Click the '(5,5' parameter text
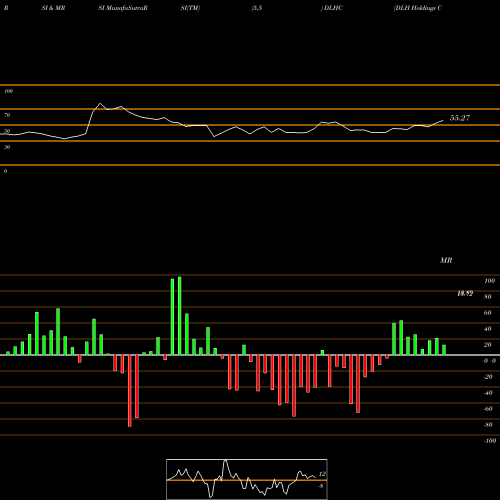This screenshot has width=500, height=500. (x=257, y=8)
